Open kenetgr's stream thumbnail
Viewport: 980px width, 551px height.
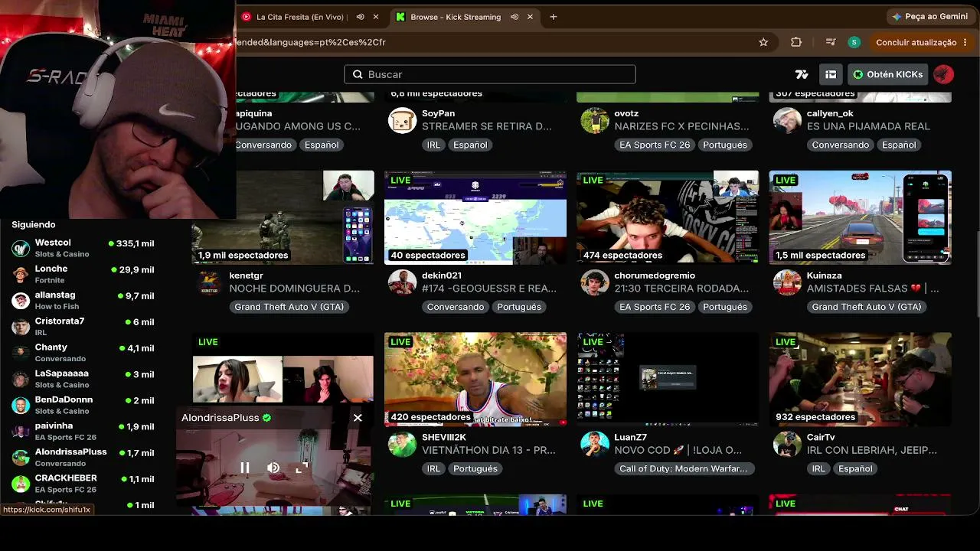tap(283, 217)
